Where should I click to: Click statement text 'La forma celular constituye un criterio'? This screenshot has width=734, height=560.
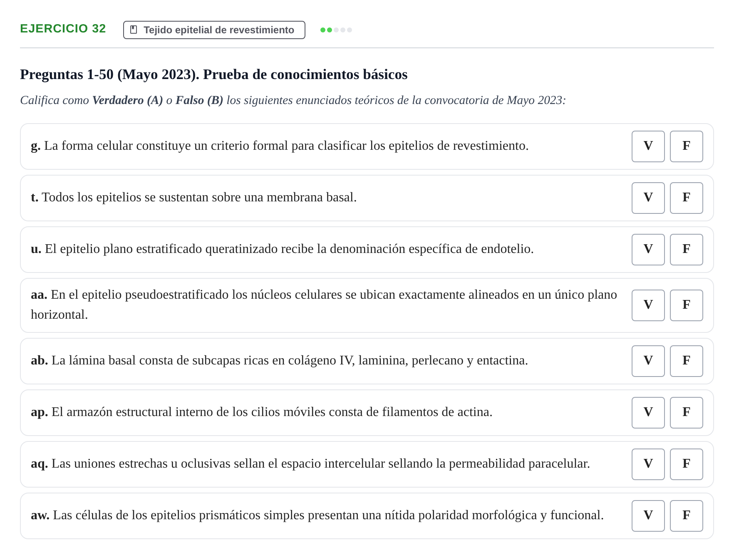tap(280, 146)
